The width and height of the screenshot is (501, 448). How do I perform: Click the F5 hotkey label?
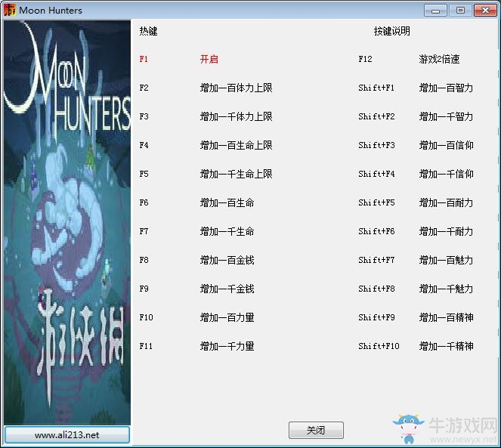click(144, 175)
